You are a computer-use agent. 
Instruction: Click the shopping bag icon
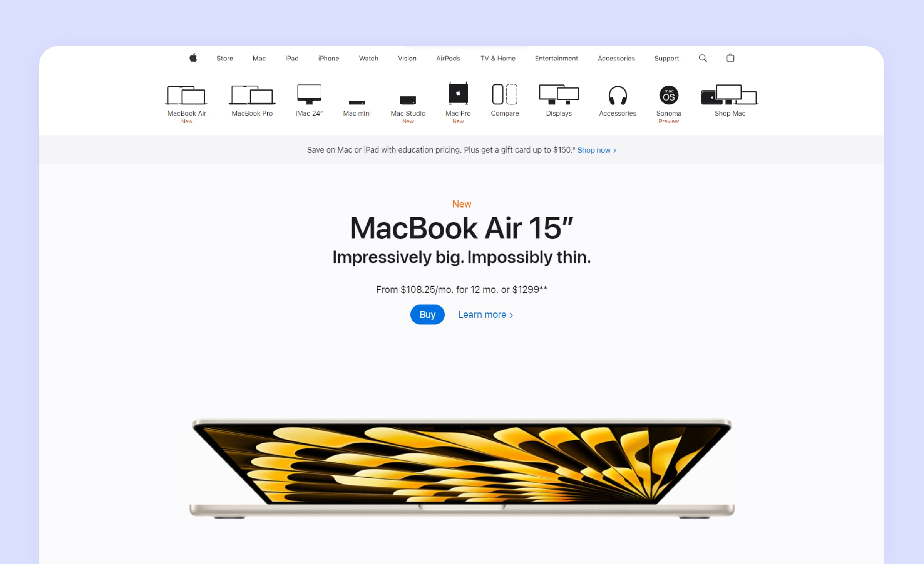(731, 57)
